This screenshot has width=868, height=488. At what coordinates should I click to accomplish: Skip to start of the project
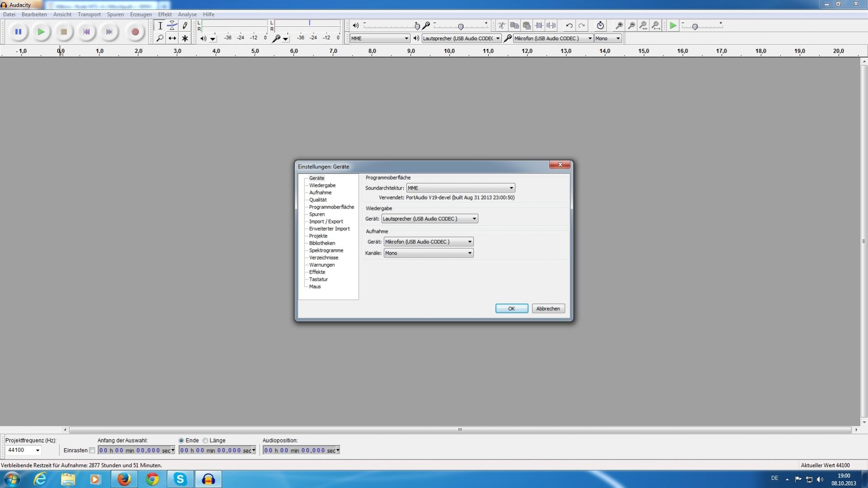pyautogui.click(x=86, y=32)
